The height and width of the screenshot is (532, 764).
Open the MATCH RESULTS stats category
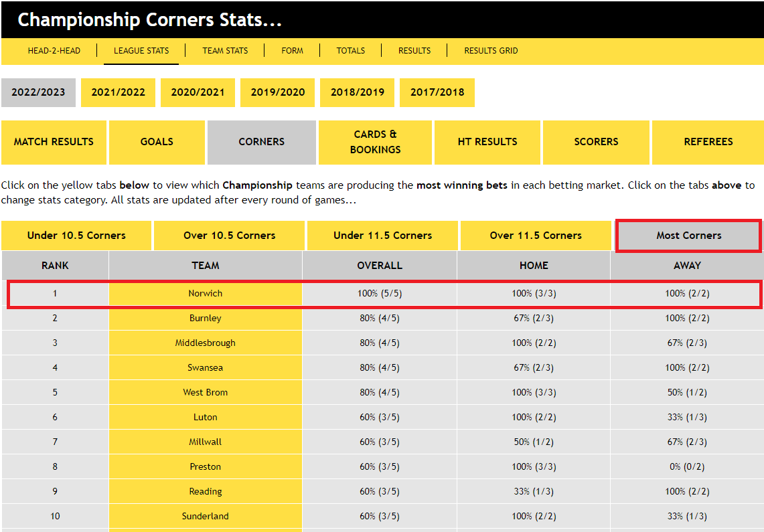(x=54, y=142)
